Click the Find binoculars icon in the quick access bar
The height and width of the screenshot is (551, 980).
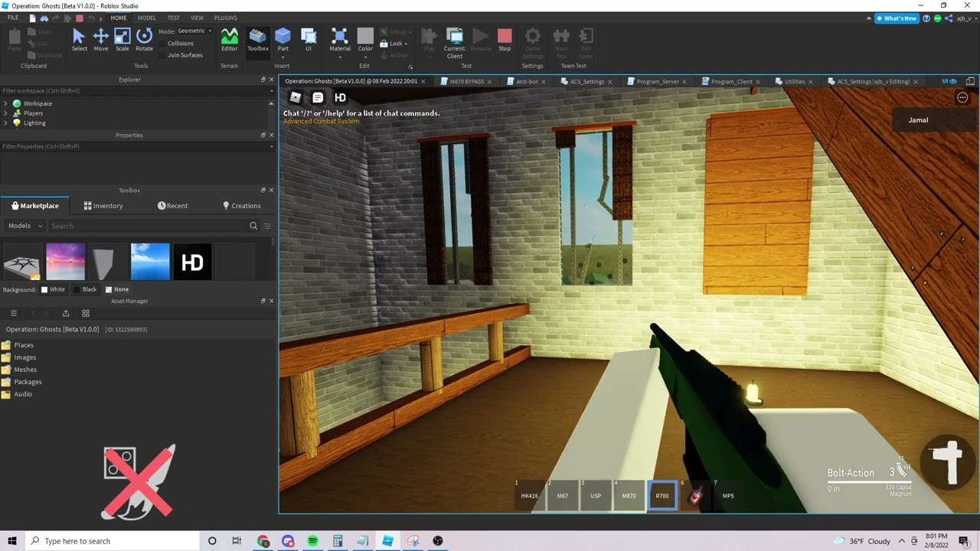44,18
